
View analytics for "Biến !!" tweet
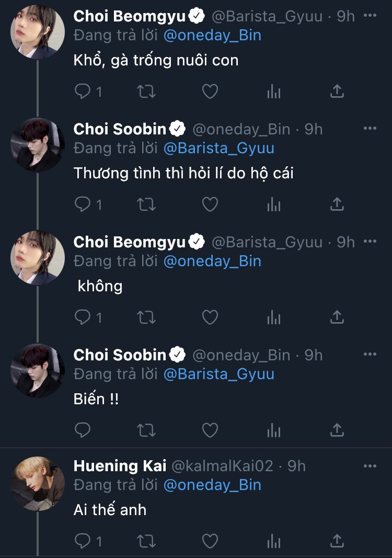[274, 430]
